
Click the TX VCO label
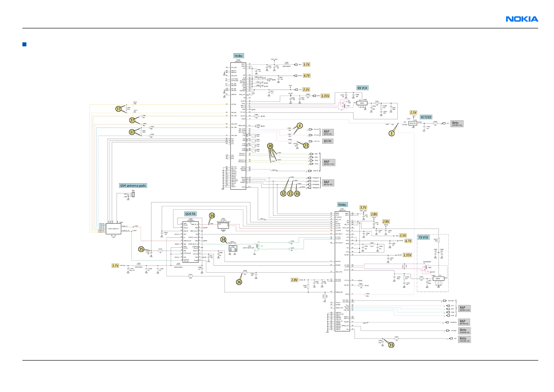(423, 237)
